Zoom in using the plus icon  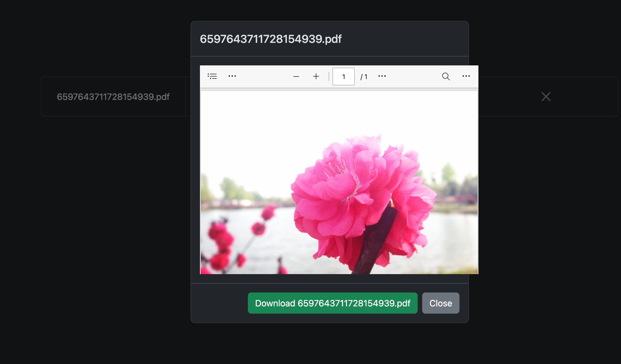(316, 76)
